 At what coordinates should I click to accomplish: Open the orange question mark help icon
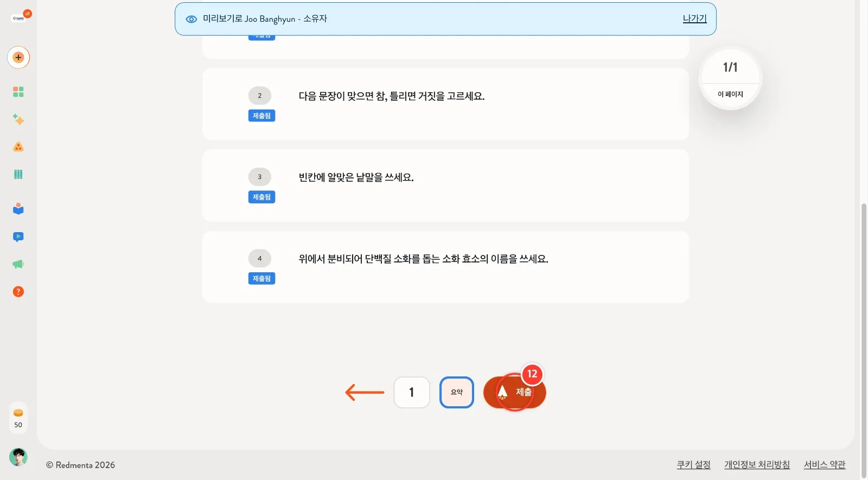(18, 292)
